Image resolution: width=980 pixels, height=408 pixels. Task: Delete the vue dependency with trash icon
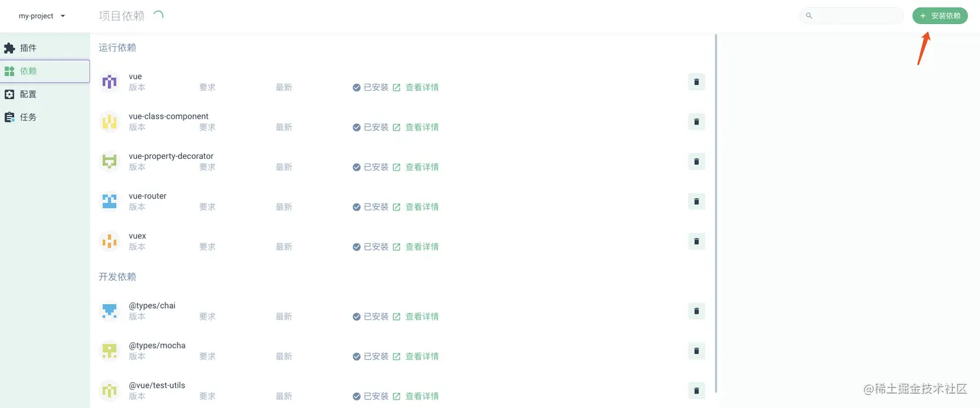point(696,82)
